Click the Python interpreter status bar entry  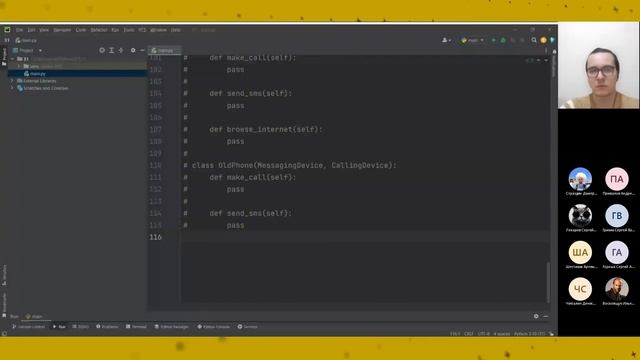pos(529,334)
